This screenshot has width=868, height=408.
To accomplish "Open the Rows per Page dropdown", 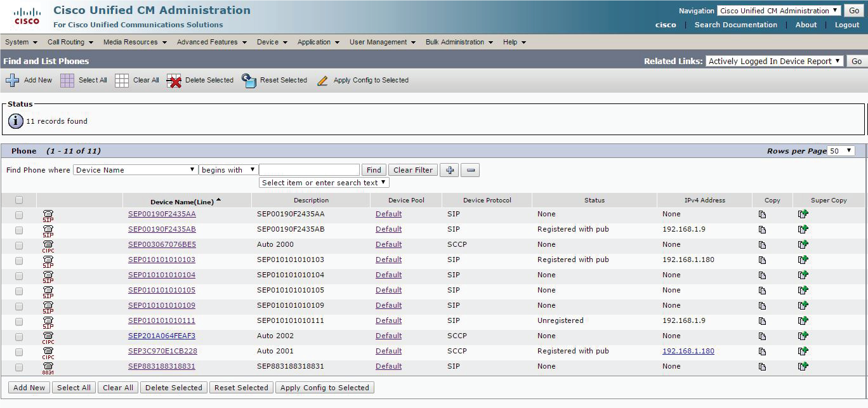I will 841,151.
